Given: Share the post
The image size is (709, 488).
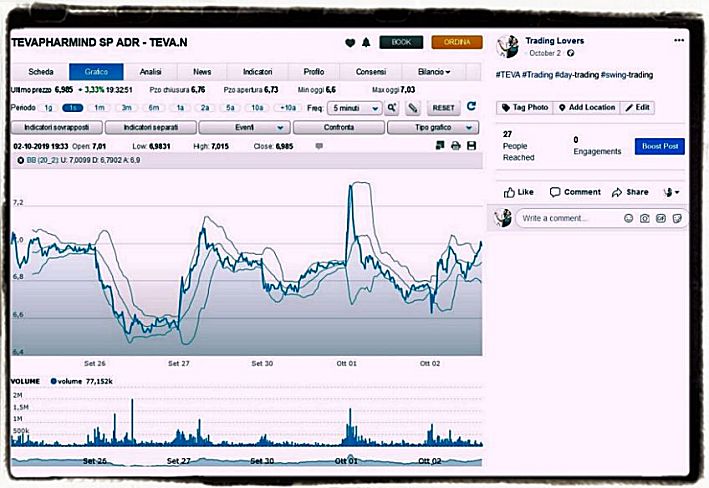Looking at the screenshot, I should coord(630,192).
